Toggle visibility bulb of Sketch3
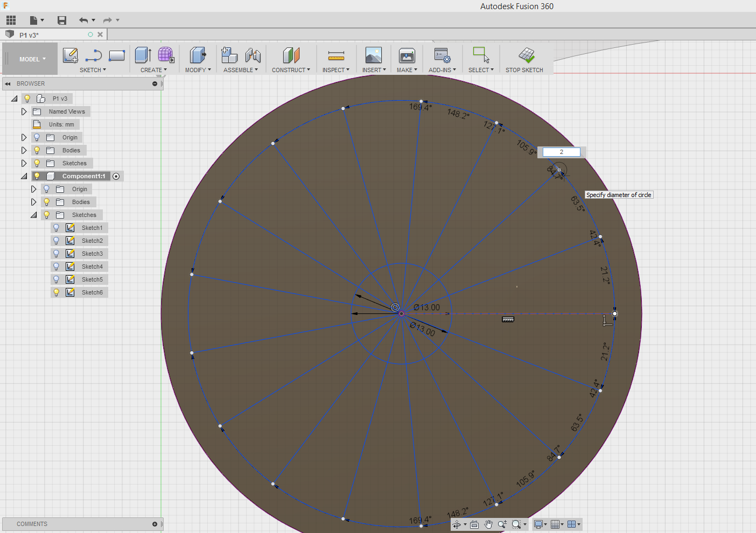The height and width of the screenshot is (533, 756). (57, 254)
